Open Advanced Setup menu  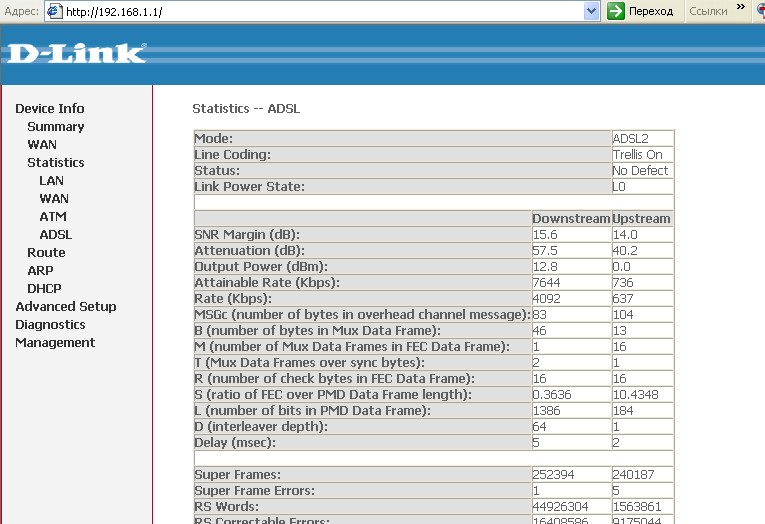click(x=66, y=307)
